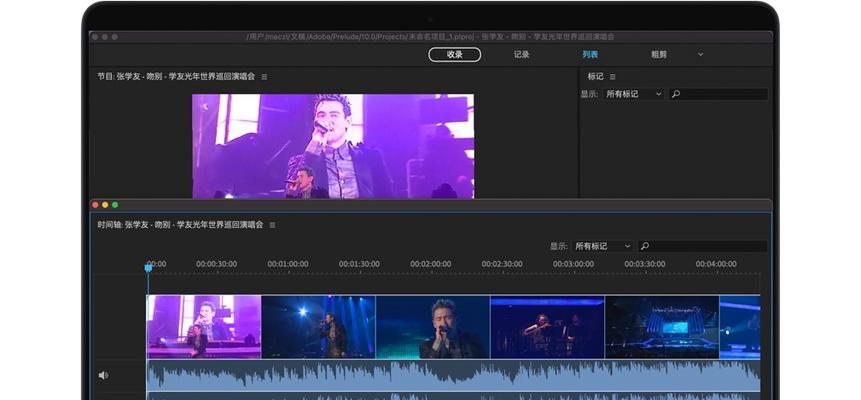
Task: Select the blue playhead on the timeline
Action: click(148, 268)
